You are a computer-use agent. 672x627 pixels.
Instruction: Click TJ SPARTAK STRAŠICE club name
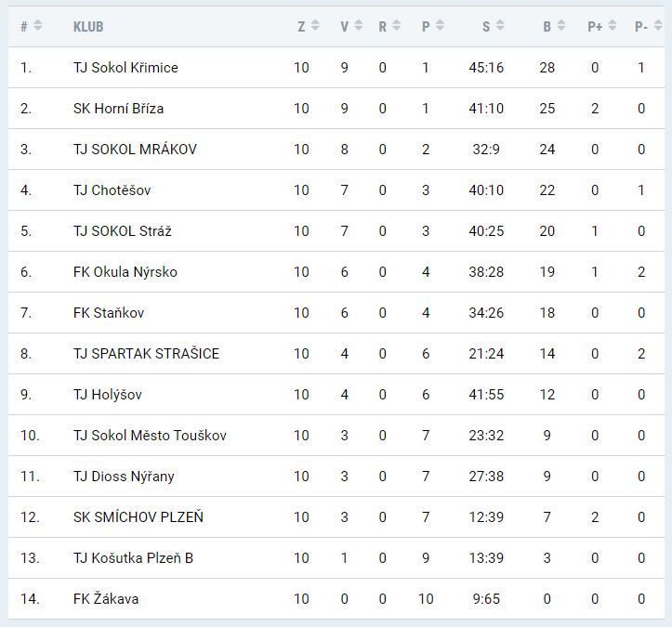click(146, 354)
